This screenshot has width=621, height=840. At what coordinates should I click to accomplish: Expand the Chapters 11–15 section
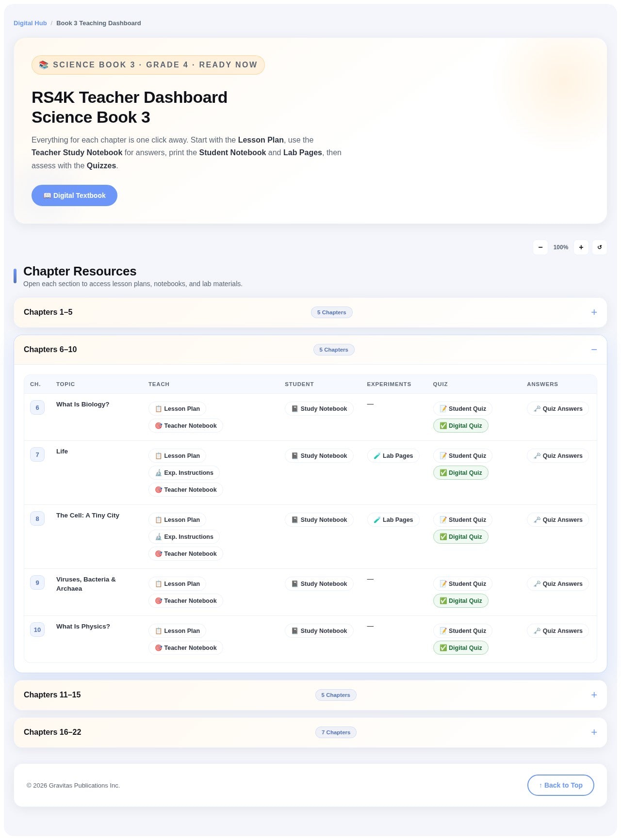[x=310, y=695]
